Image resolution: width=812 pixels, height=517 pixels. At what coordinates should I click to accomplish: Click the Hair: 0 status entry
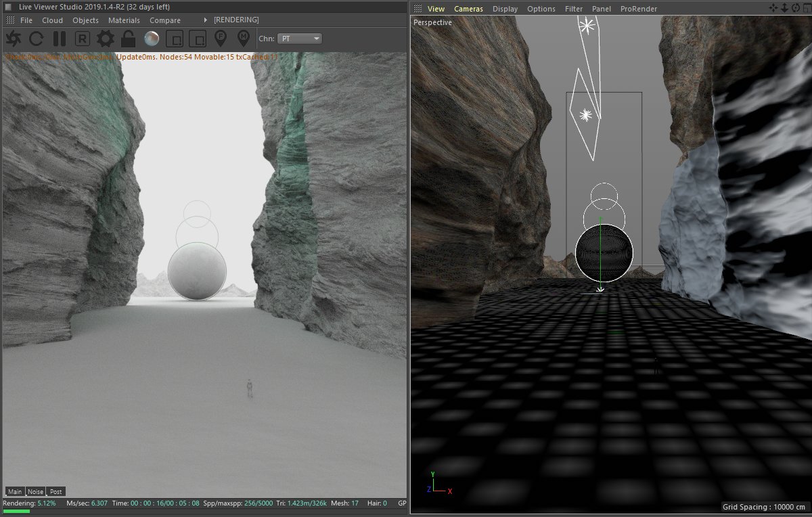coord(376,503)
